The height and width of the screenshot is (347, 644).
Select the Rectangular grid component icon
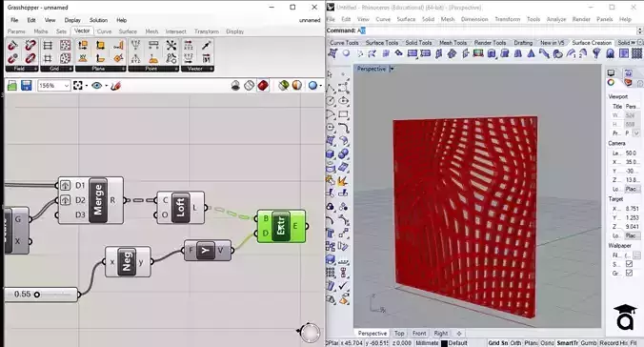tap(48, 45)
